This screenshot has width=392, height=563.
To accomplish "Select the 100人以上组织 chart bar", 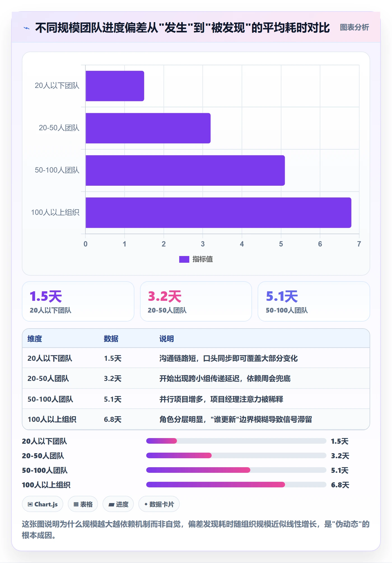I will 218,213.
